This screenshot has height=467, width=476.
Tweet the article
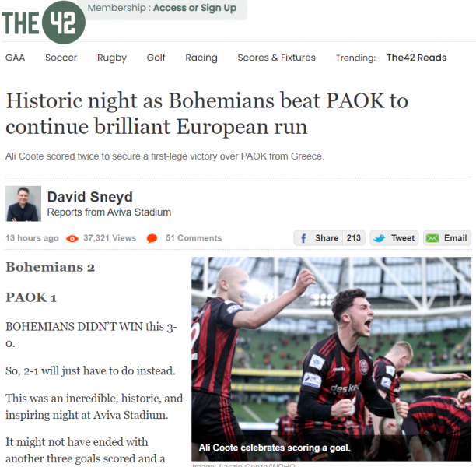pyautogui.click(x=394, y=238)
